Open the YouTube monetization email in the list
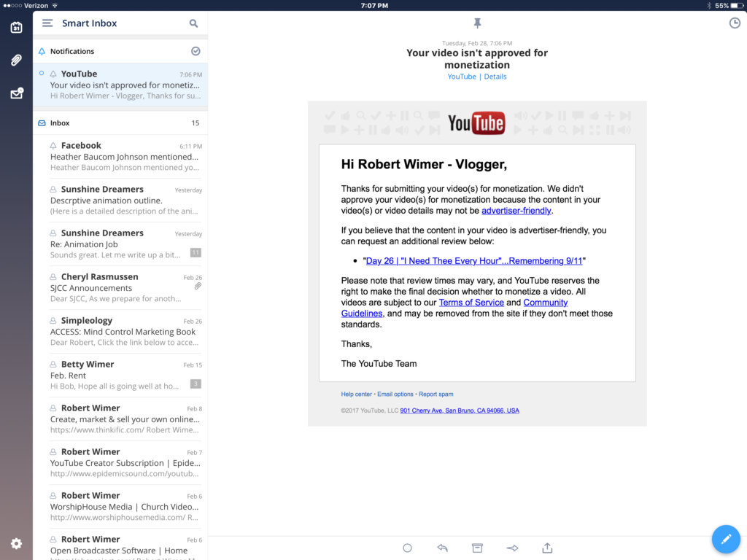Viewport: 747px width, 560px height. [x=120, y=85]
